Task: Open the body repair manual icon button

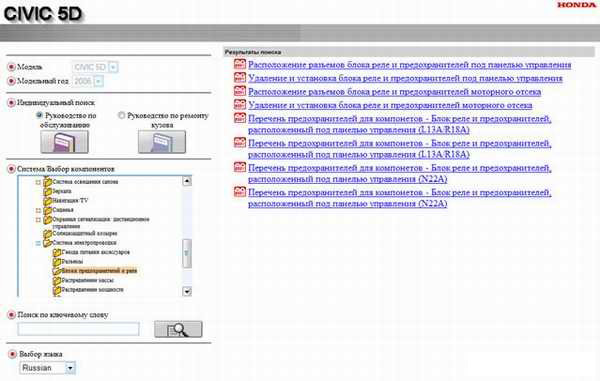Action: coord(162,142)
